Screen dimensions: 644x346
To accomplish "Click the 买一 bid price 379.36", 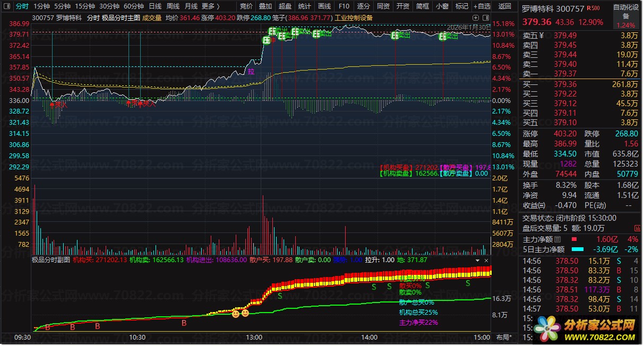I will pyautogui.click(x=565, y=84).
